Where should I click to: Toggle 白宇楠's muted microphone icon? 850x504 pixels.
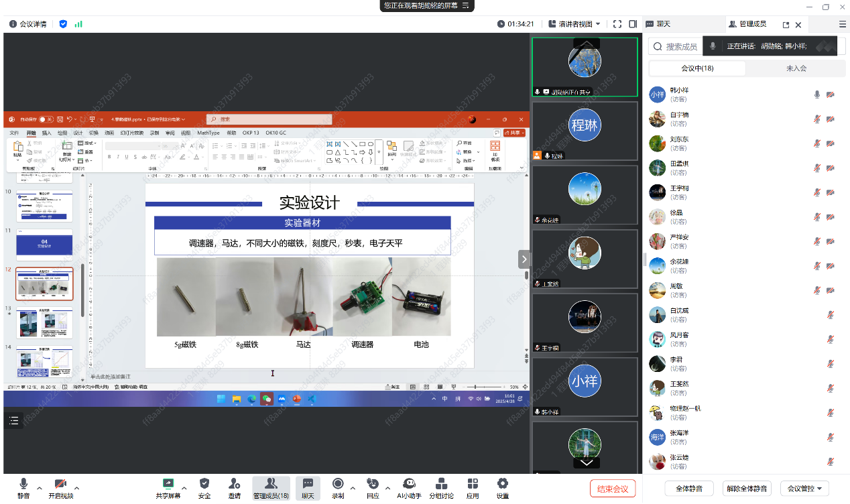(816, 119)
